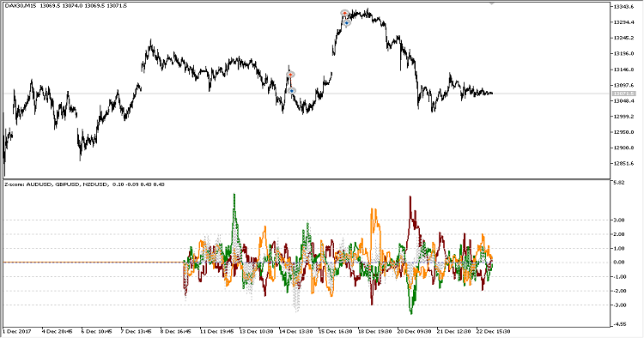The image size is (644, 338).
Task: Click the 21 Dec 12:30 time label
Action: pos(454,331)
